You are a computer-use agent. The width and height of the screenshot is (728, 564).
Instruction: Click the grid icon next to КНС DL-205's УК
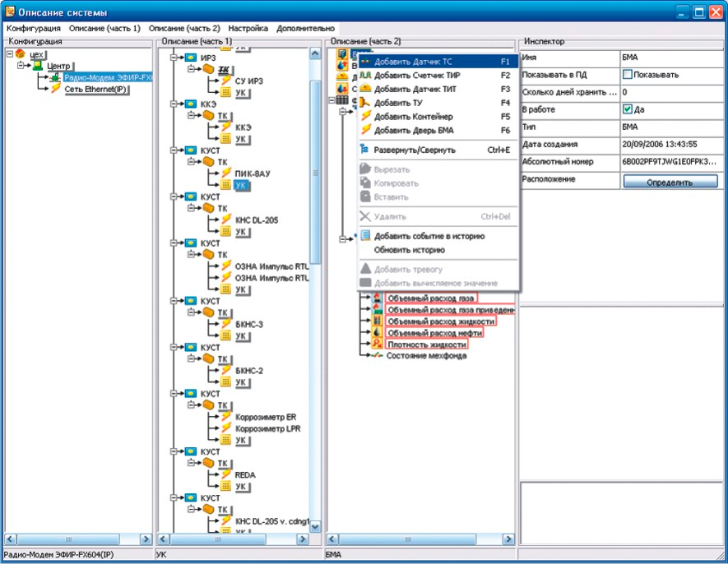pos(226,232)
